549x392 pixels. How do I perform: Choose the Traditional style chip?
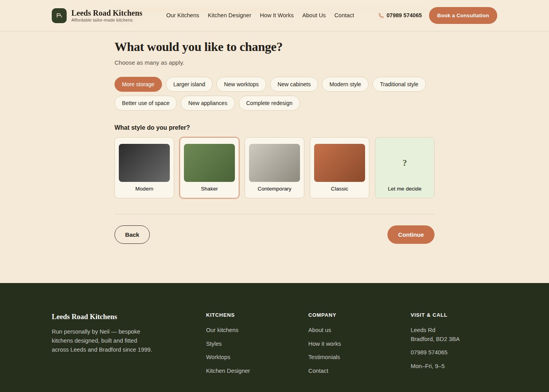[399, 84]
